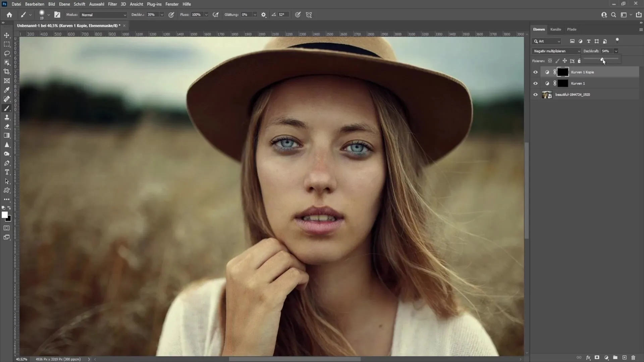Hide the beautiful-1844724_1920 layer

tap(535, 95)
